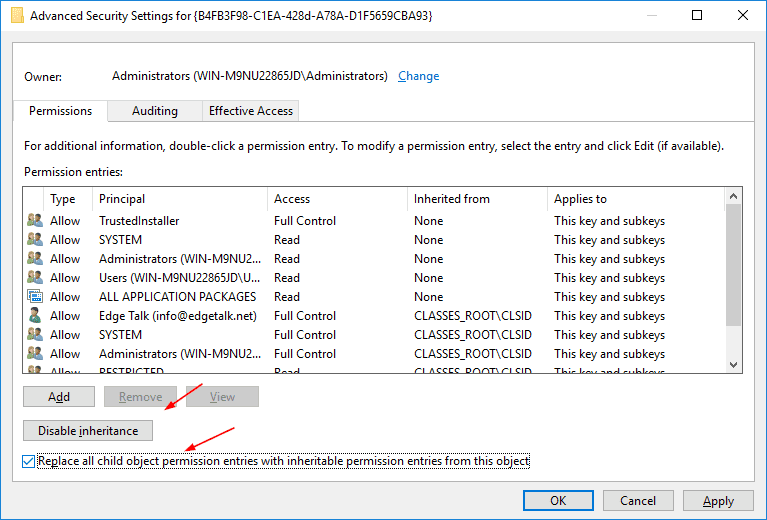Click the Users group entry icon

coord(35,277)
